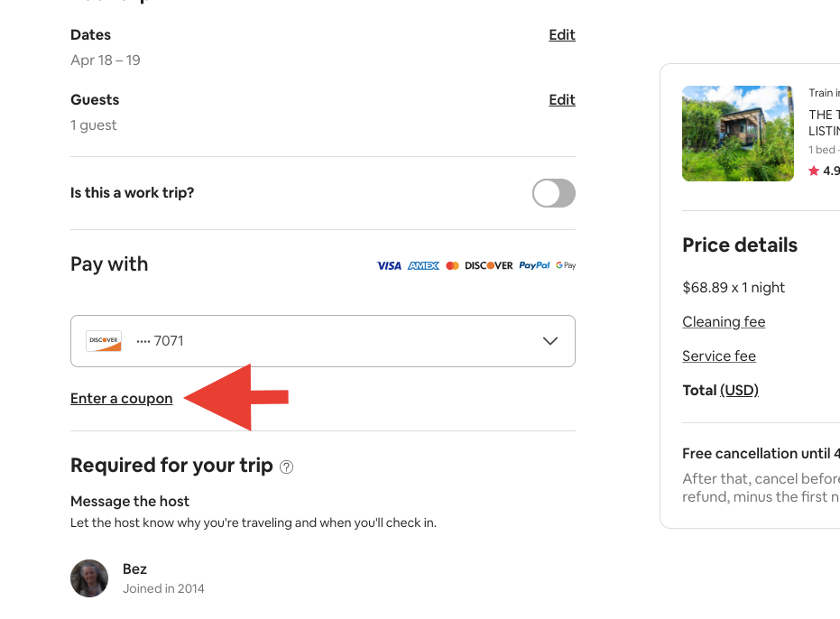Click the Mastercard logo icon
Image resolution: width=840 pixels, height=619 pixels.
[452, 265]
